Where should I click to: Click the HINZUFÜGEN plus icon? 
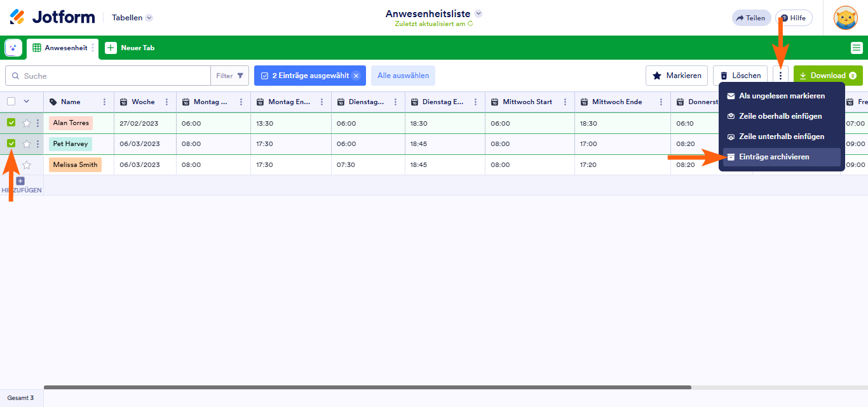(x=20, y=181)
